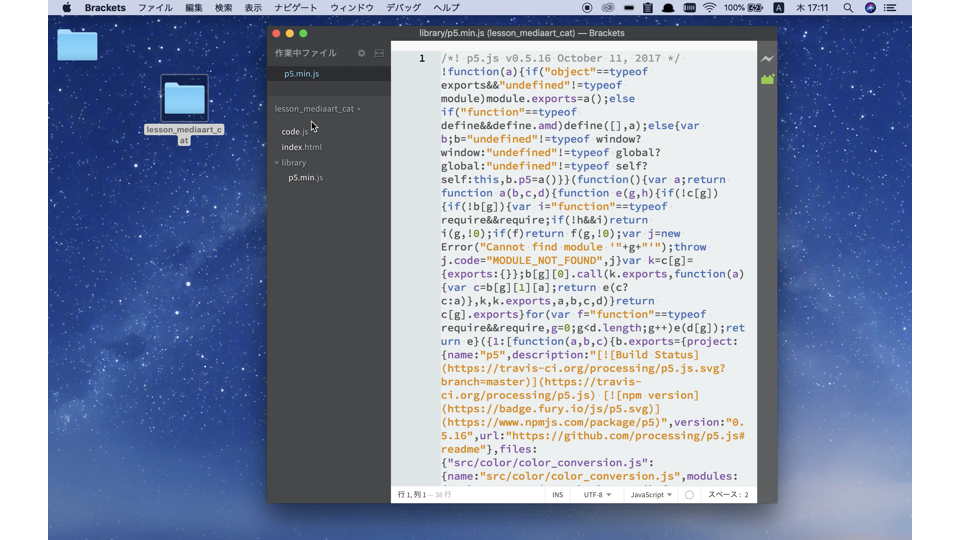Open the JavaScript language mode dropdown

point(651,495)
